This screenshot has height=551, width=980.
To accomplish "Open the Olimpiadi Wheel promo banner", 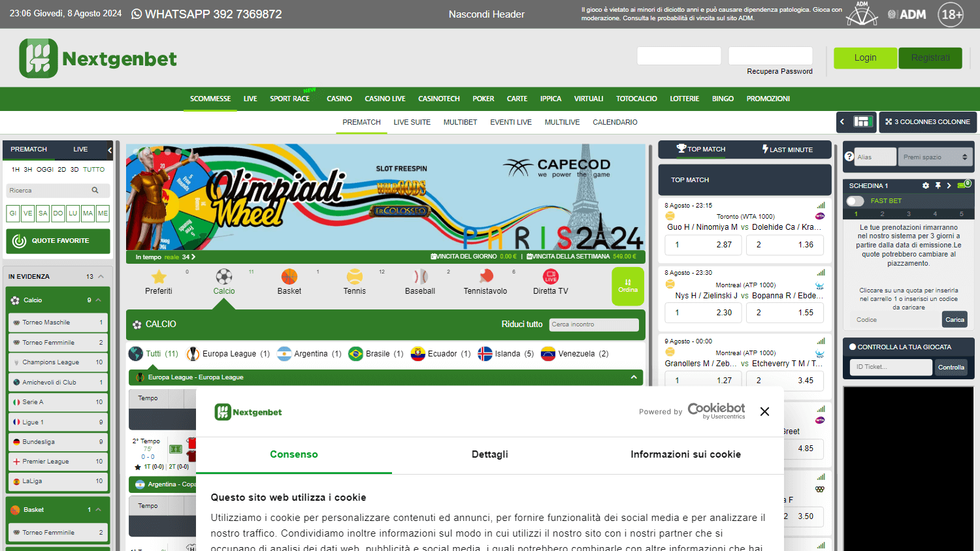I will point(385,197).
